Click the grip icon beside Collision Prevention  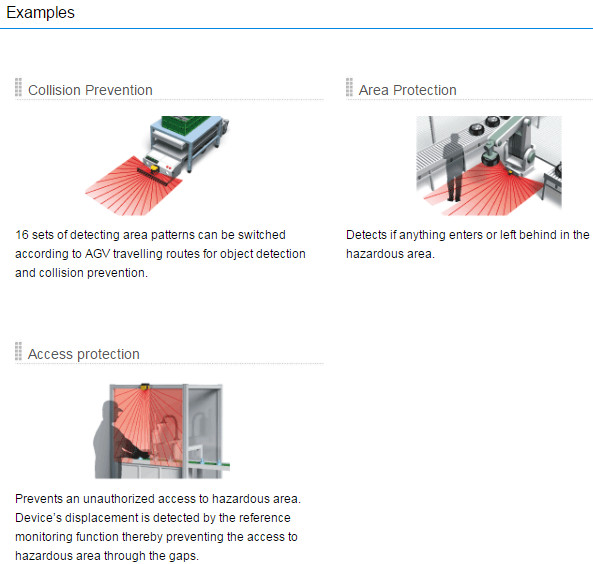(18, 87)
